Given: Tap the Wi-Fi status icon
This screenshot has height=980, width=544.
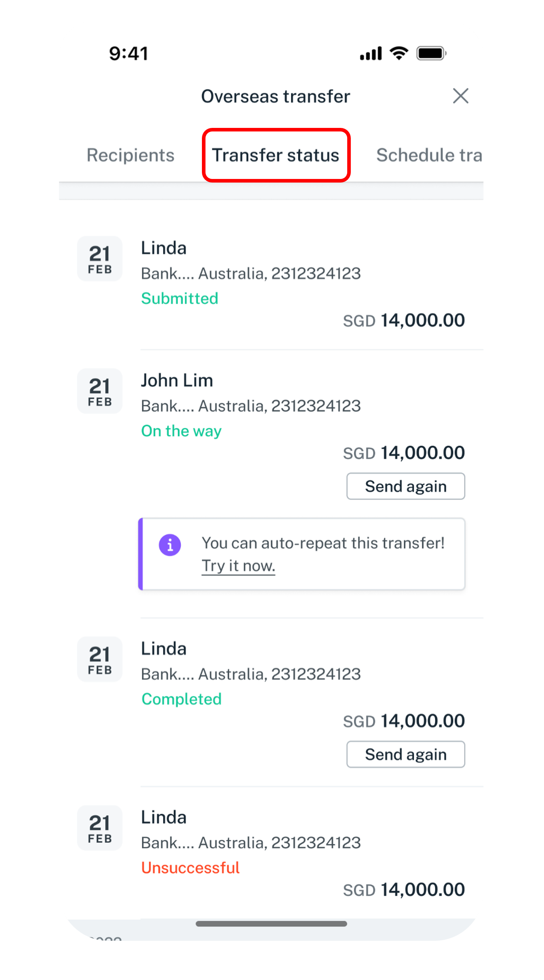Looking at the screenshot, I should click(399, 53).
